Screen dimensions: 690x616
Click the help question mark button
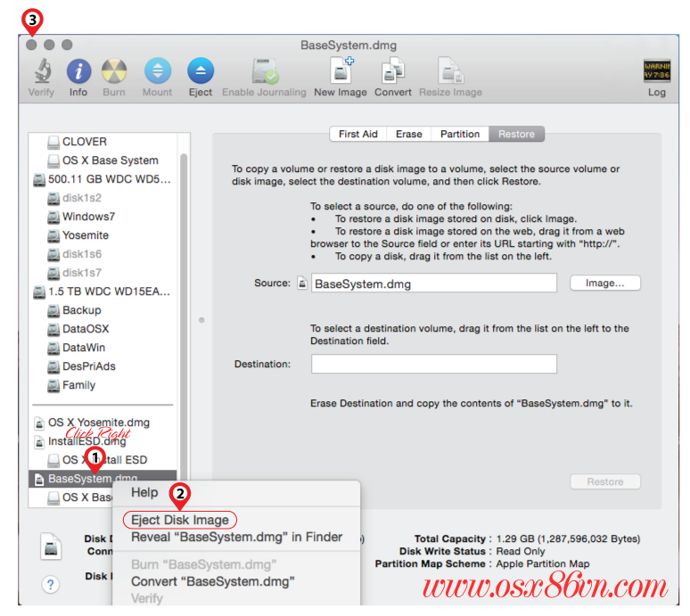click(x=50, y=584)
